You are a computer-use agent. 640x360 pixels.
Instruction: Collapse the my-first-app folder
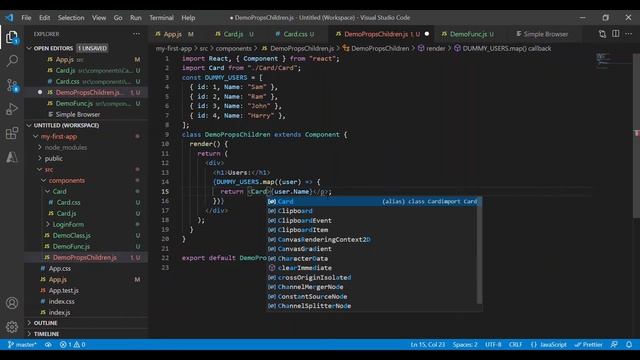[36, 136]
